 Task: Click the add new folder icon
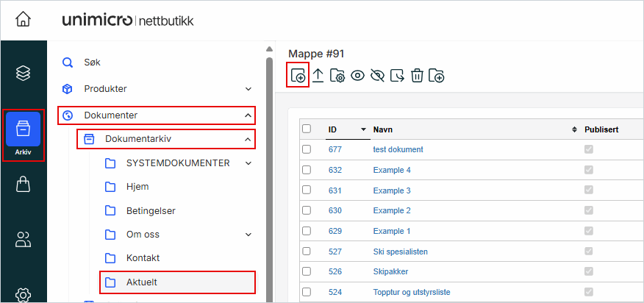click(437, 76)
